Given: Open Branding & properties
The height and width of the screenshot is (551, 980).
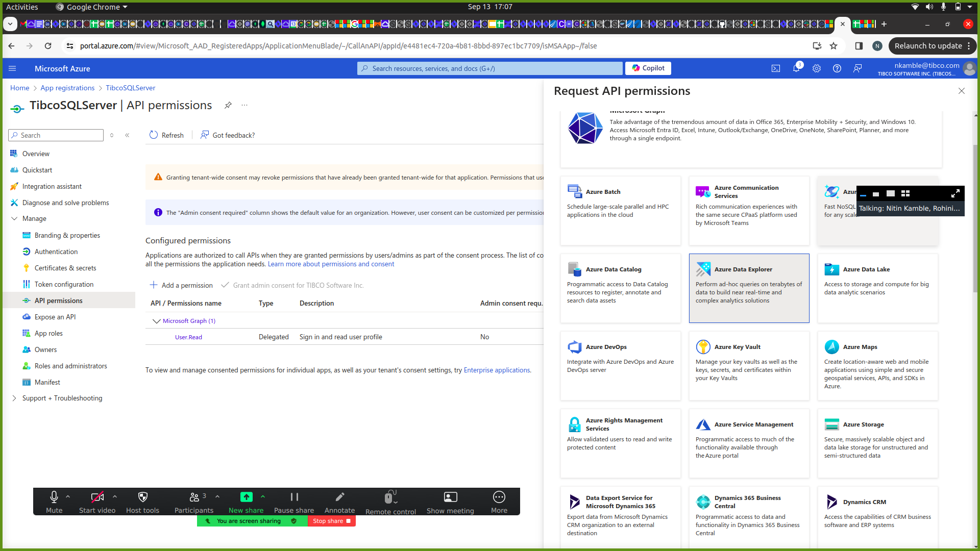Looking at the screenshot, I should click(67, 235).
